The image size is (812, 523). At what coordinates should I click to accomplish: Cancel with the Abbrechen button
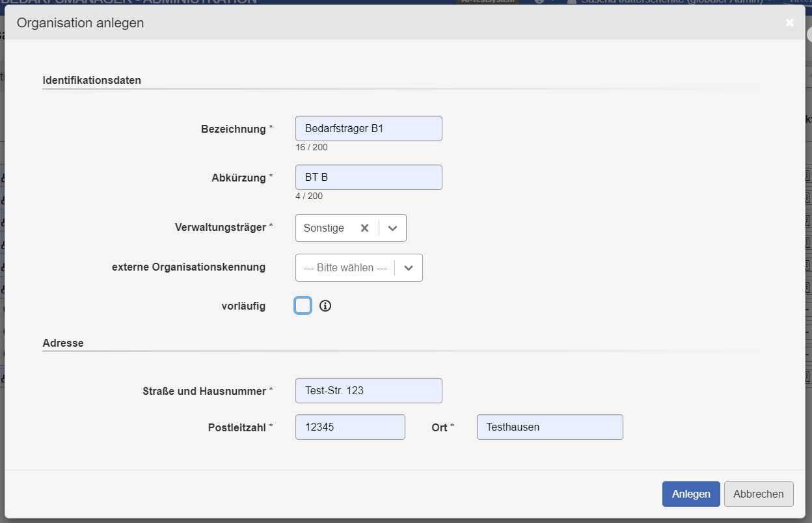[x=758, y=494]
